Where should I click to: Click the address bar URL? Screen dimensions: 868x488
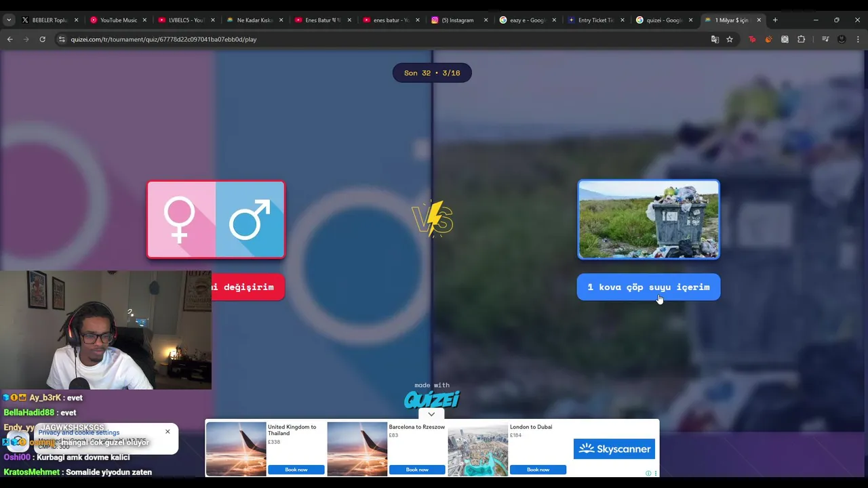[163, 39]
